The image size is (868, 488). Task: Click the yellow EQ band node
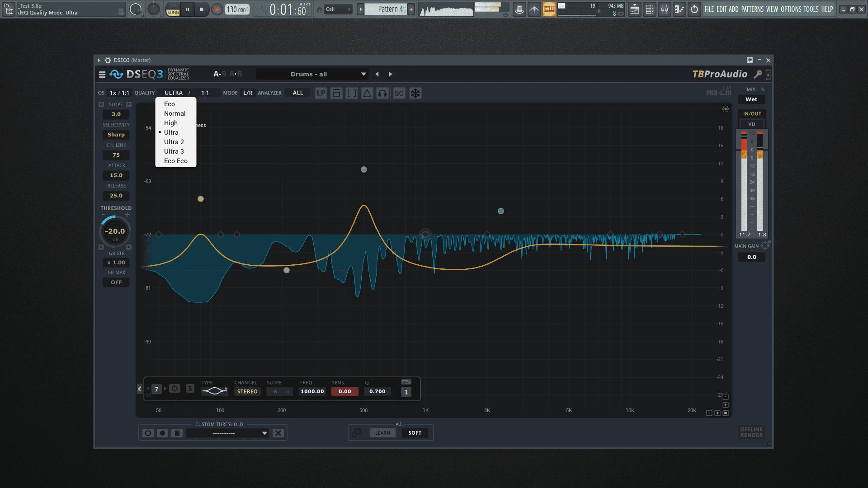point(201,199)
